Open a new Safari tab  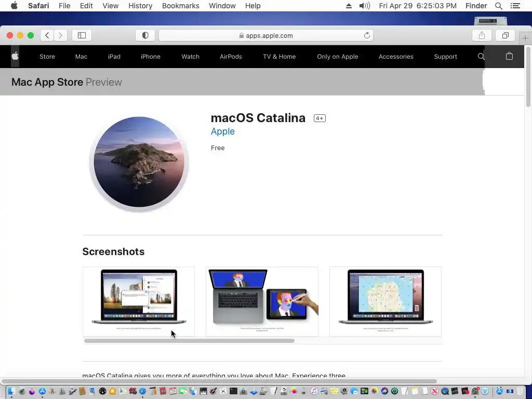click(x=525, y=38)
